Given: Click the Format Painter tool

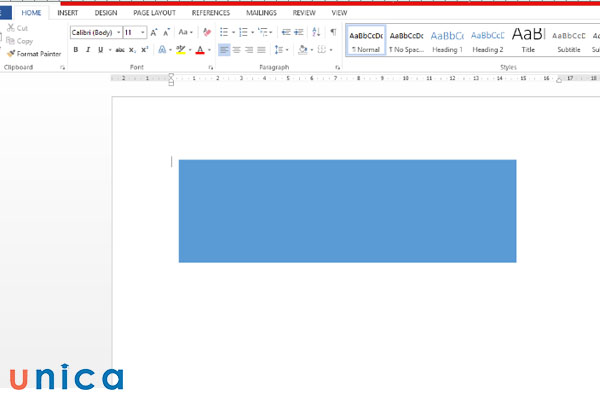Looking at the screenshot, I should 33,53.
